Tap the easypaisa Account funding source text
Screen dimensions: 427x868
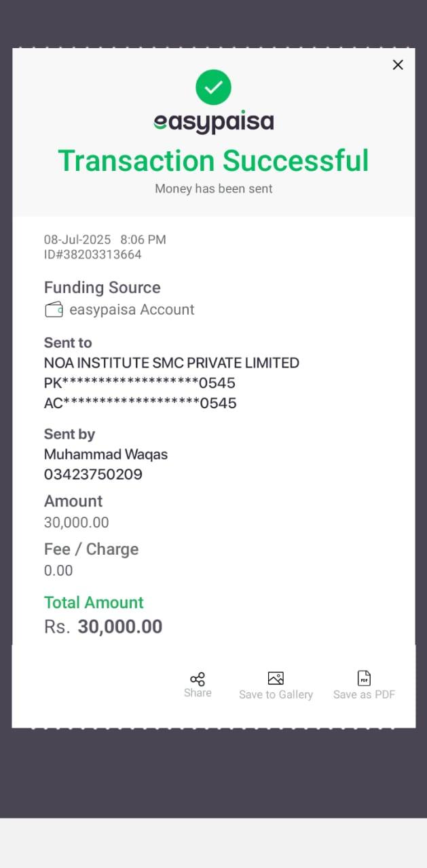[x=132, y=310]
